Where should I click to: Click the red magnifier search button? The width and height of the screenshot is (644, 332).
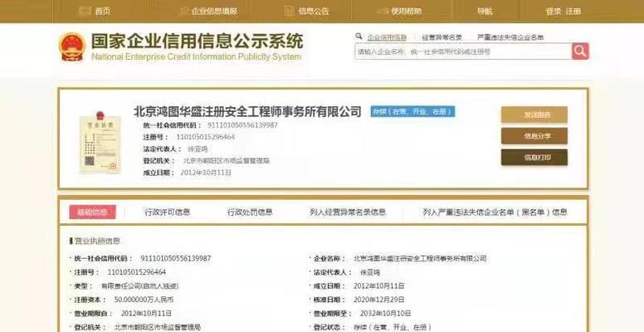tap(580, 51)
